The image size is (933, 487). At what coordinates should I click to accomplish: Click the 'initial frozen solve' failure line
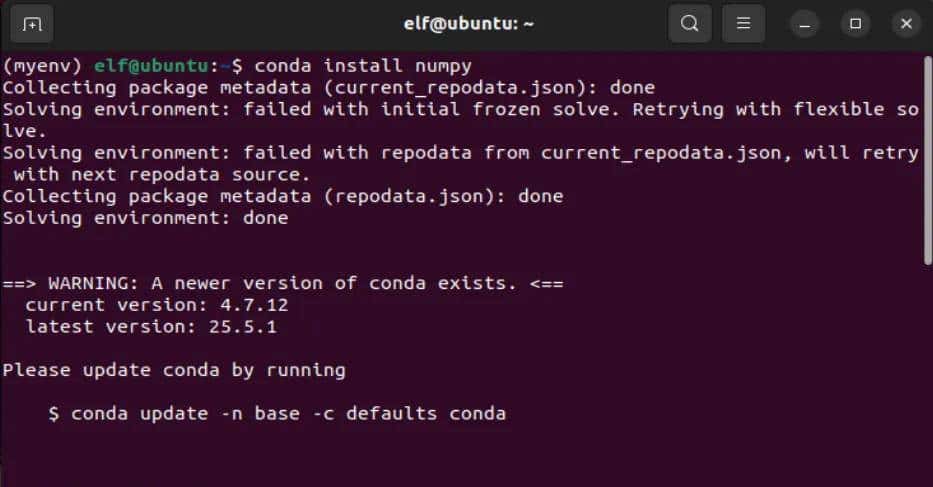pyautogui.click(x=458, y=109)
